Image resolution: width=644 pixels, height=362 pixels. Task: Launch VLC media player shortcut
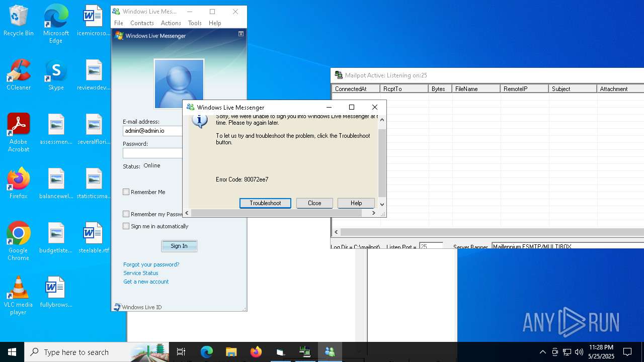click(19, 296)
